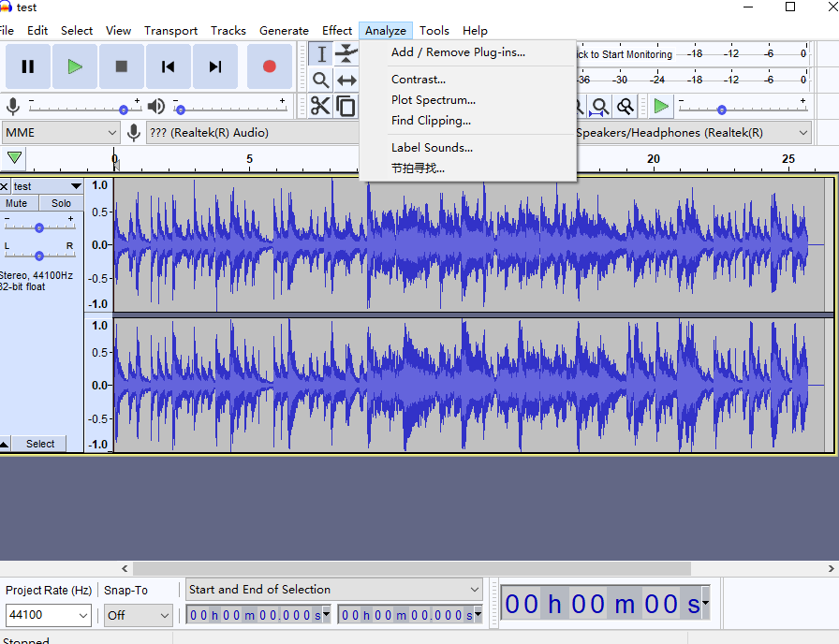Image resolution: width=839 pixels, height=644 pixels.
Task: Open the Select menu
Action: click(77, 31)
